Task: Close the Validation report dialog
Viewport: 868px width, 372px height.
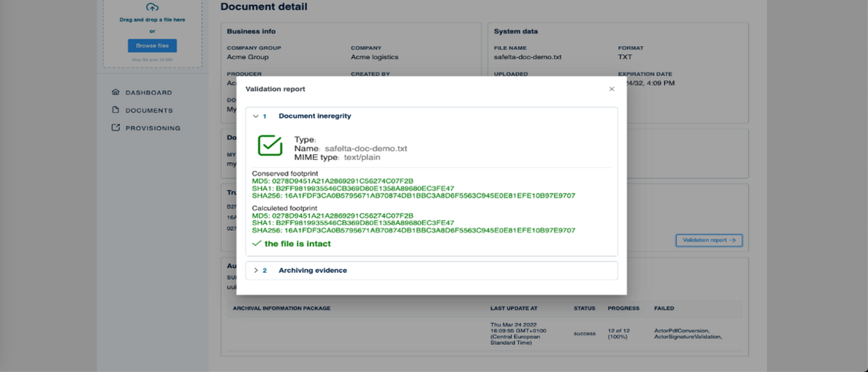Action: click(x=612, y=89)
